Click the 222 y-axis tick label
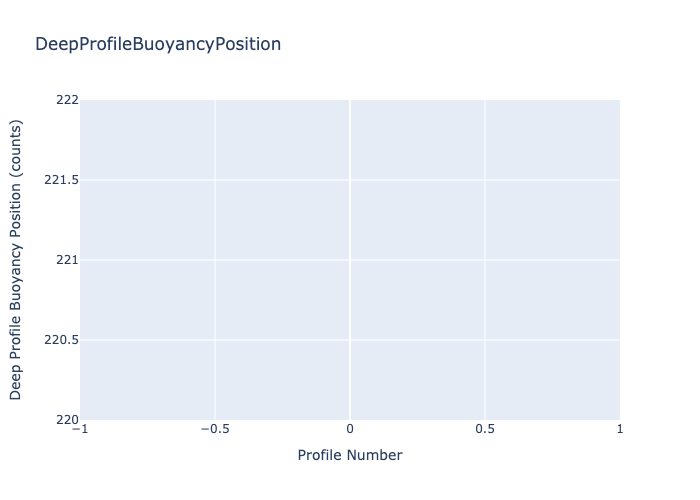The width and height of the screenshot is (700, 500). click(65, 100)
